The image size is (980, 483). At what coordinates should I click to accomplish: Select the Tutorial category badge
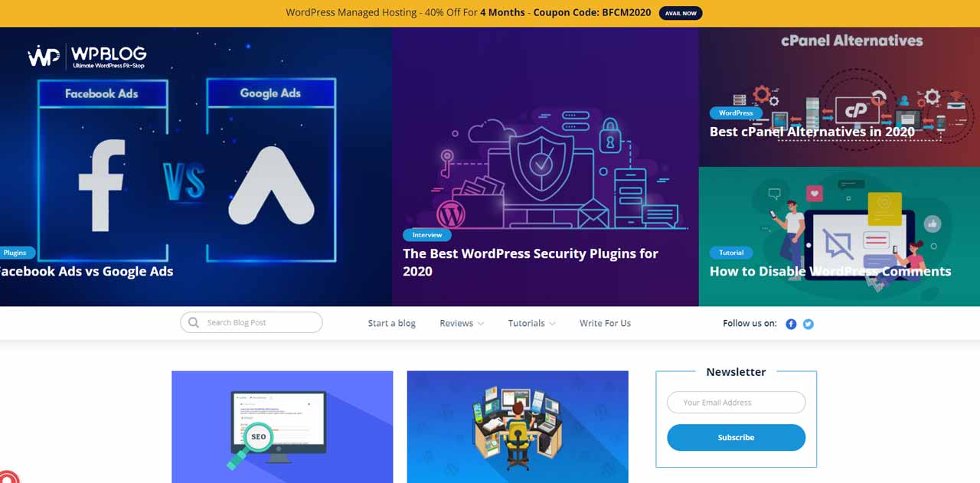coord(731,253)
